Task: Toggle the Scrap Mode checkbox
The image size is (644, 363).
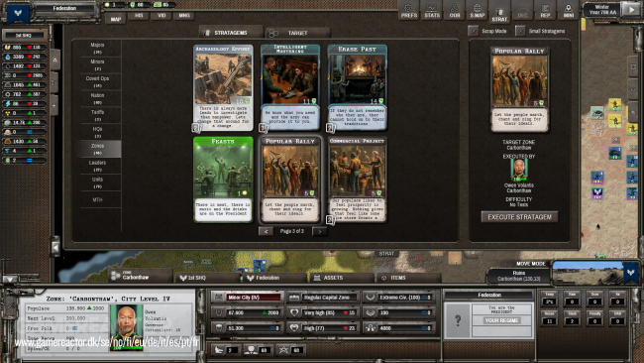Action: pyautogui.click(x=473, y=31)
